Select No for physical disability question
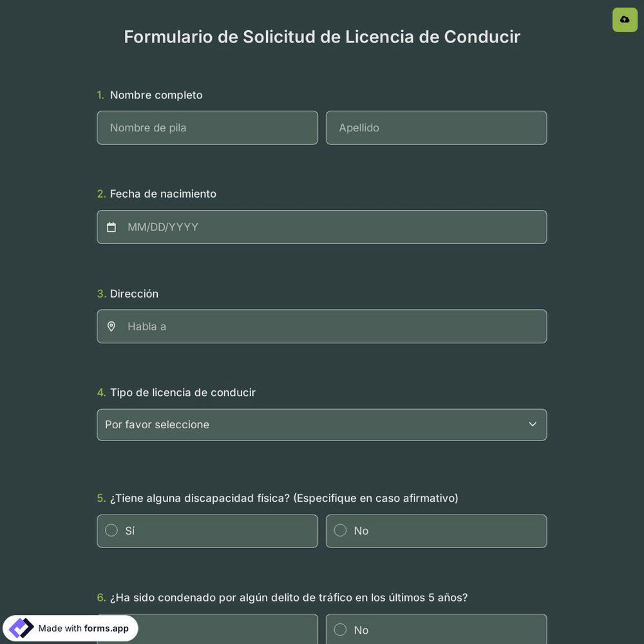The width and height of the screenshot is (644, 644). coord(436,531)
